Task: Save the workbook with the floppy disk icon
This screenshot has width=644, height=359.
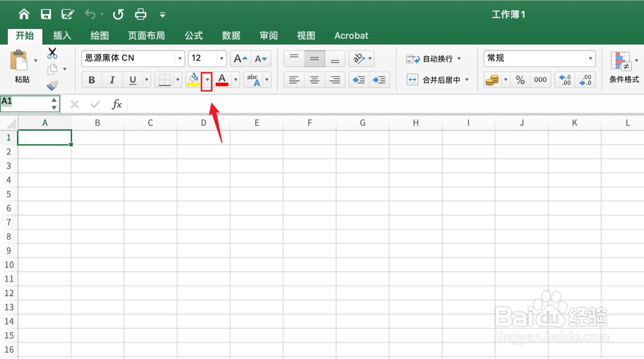Action: 46,14
